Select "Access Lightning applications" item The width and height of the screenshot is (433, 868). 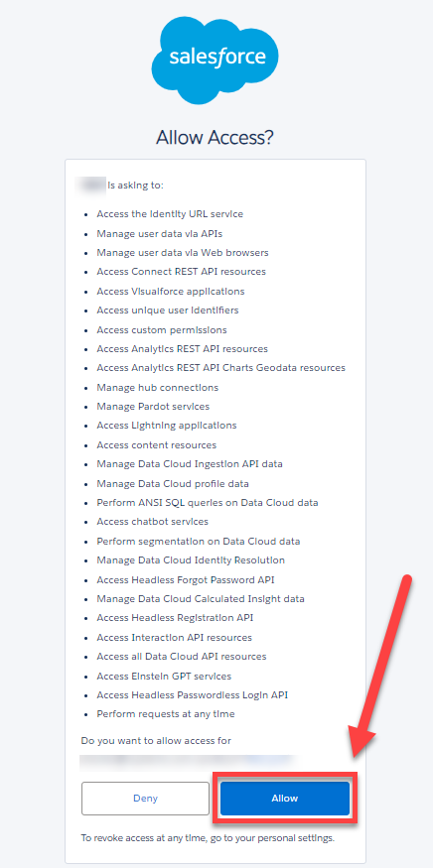(166, 426)
